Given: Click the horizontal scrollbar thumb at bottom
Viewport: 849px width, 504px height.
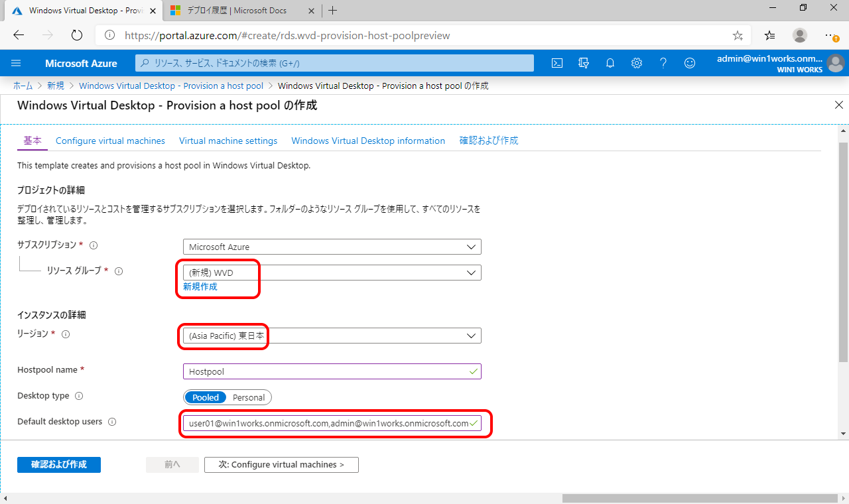Looking at the screenshot, I should pos(700,498).
